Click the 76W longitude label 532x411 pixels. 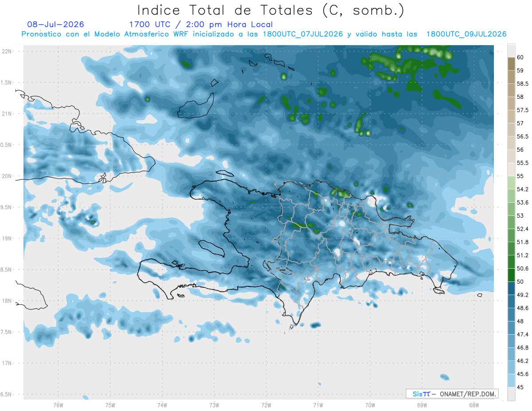coord(58,404)
